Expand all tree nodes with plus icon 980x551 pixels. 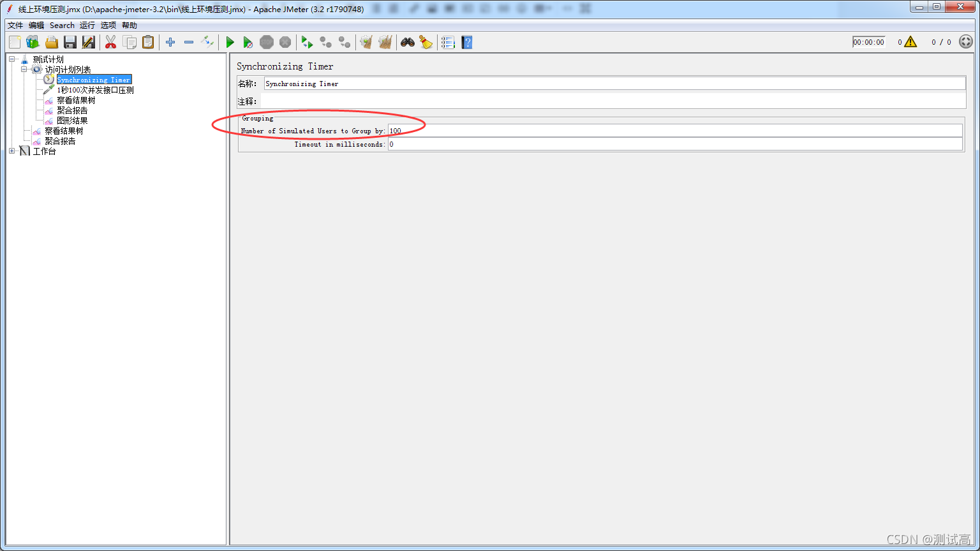point(170,42)
